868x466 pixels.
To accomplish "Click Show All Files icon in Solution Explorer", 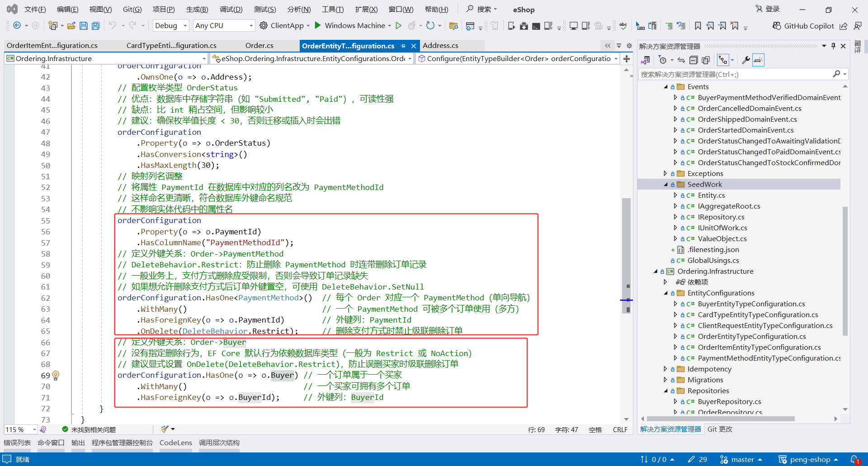I will tap(706, 60).
